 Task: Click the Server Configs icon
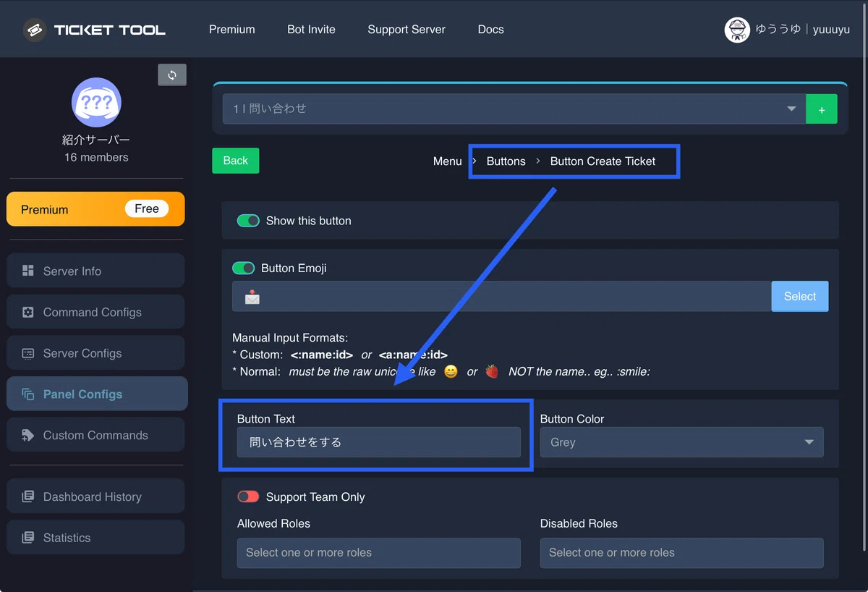click(x=28, y=353)
